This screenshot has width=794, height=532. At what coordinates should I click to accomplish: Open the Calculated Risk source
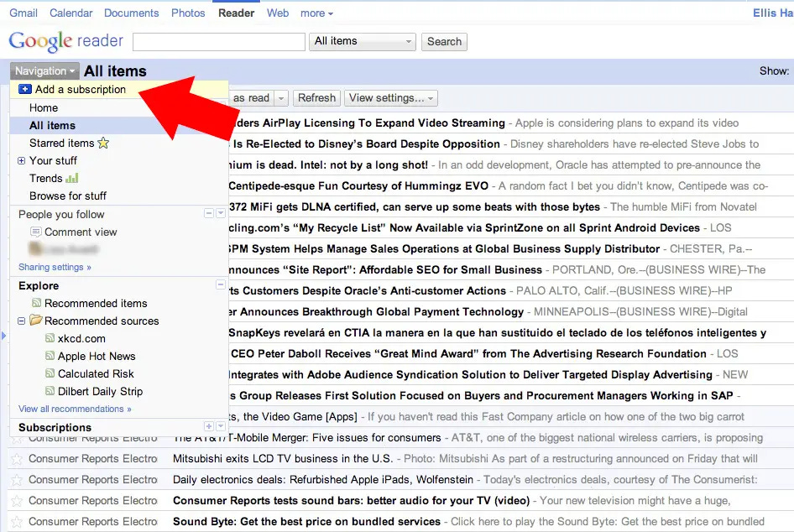click(x=96, y=373)
